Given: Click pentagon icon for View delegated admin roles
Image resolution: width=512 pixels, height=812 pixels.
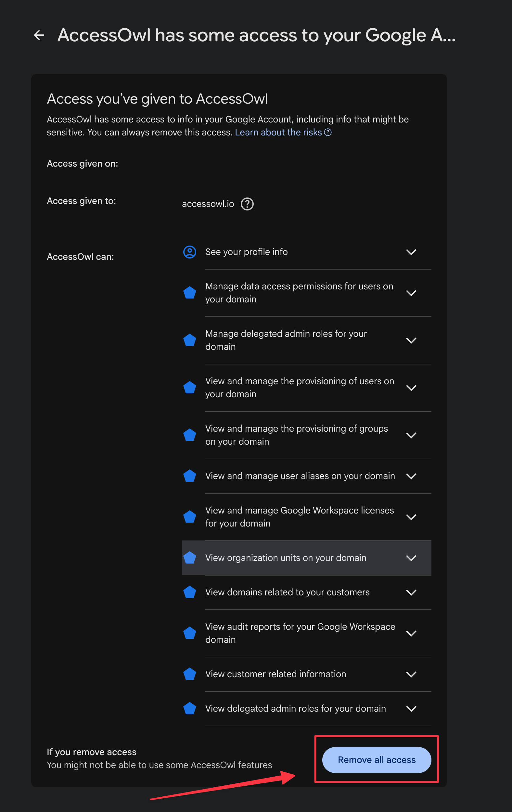Looking at the screenshot, I should point(189,708).
